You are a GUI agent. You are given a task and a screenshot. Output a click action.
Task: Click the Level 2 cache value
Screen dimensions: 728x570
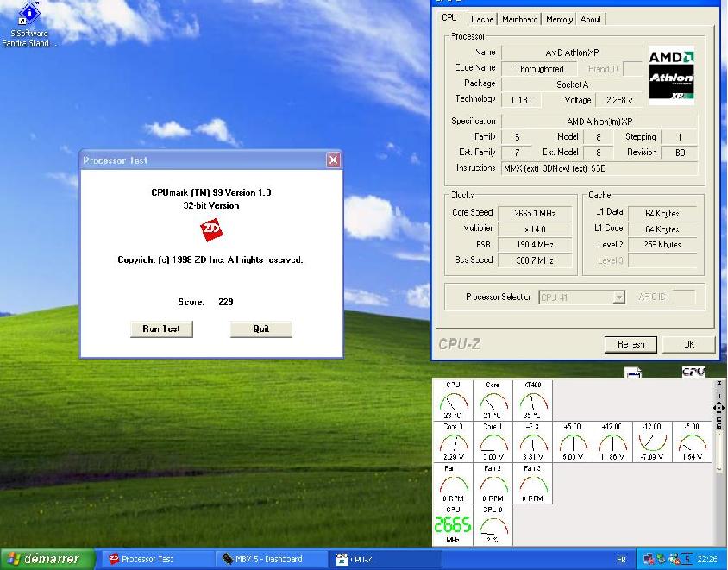(x=662, y=245)
